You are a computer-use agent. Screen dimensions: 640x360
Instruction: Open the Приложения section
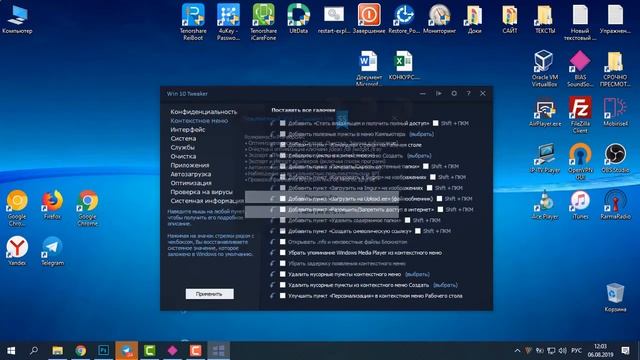pyautogui.click(x=190, y=165)
